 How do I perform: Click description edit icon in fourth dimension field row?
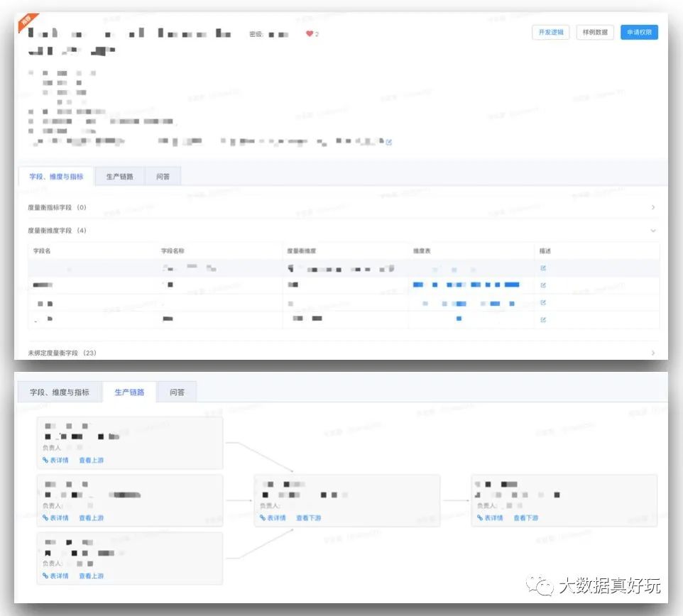pos(542,319)
